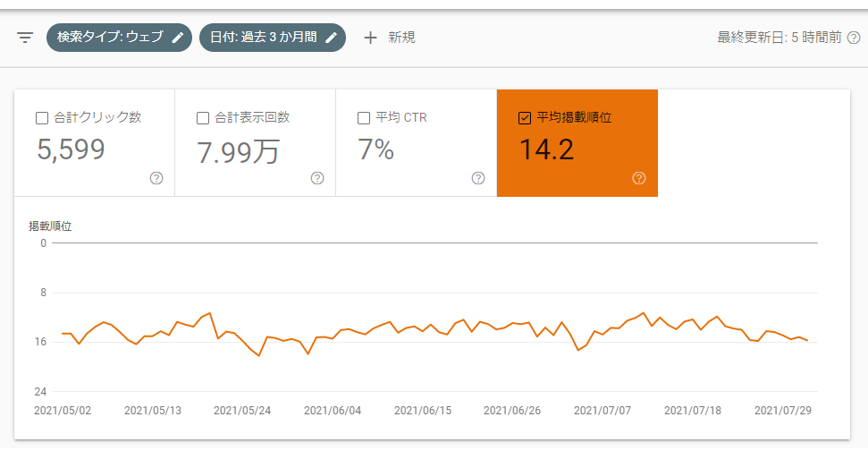Image resolution: width=868 pixels, height=451 pixels.
Task: Select the 7% CTR value
Action: (x=375, y=149)
